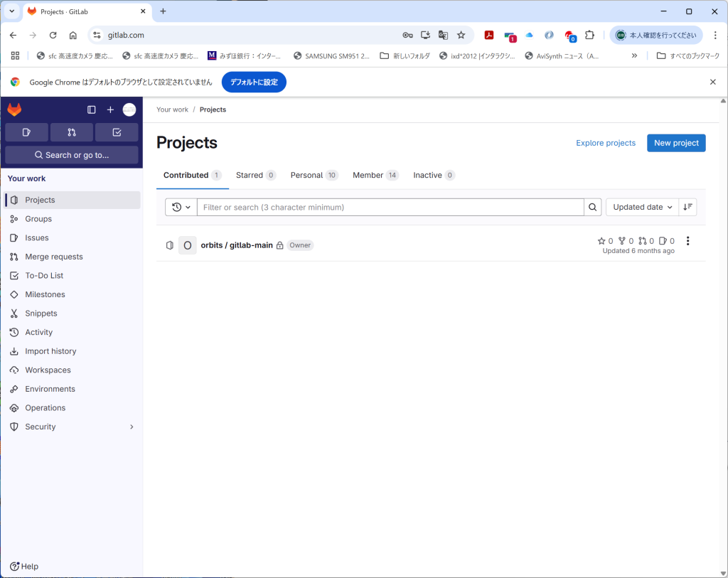
Task: Click the translate page icon
Action: point(443,36)
